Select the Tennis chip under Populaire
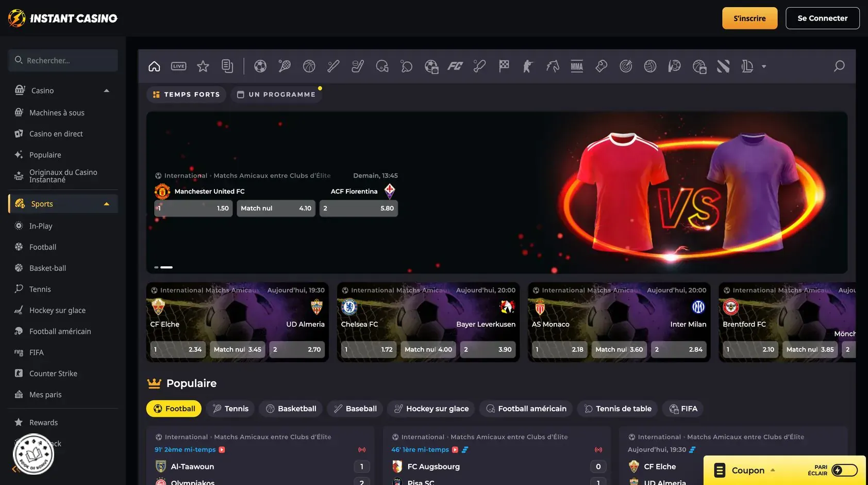Image resolution: width=868 pixels, height=485 pixels. [230, 409]
